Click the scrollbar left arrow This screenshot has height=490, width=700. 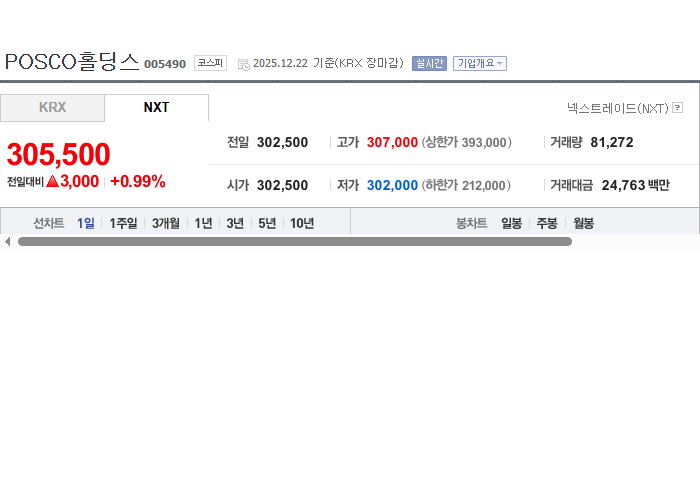pyautogui.click(x=7, y=241)
